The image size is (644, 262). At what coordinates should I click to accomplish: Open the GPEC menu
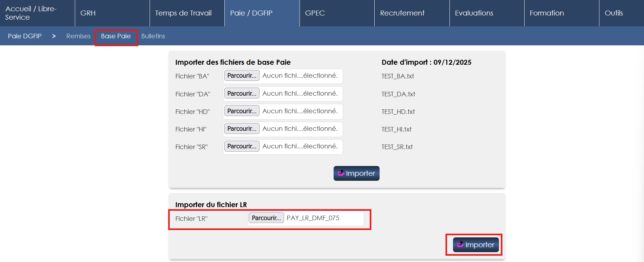point(315,13)
